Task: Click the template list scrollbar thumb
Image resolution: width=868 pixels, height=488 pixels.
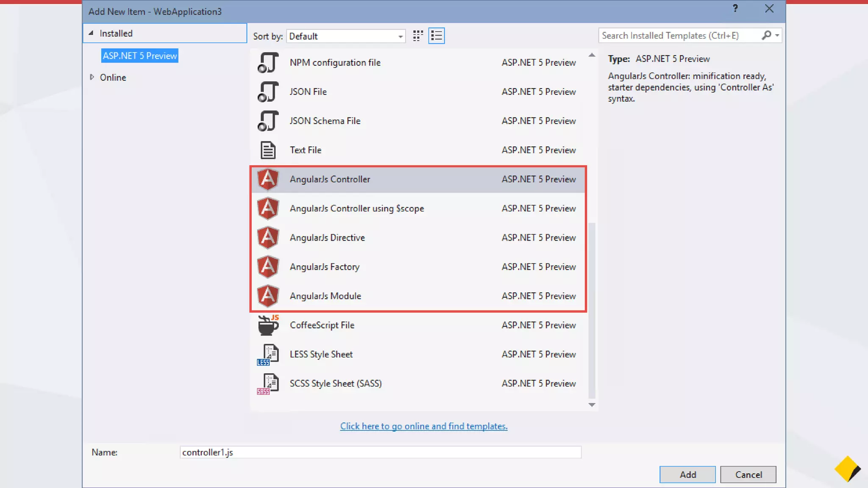Action: point(592,311)
